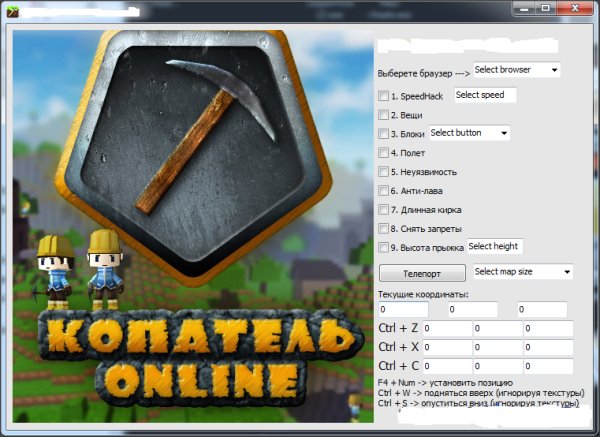Click the "Выберете браузер --->" label
This screenshot has width=600, height=437.
(424, 73)
